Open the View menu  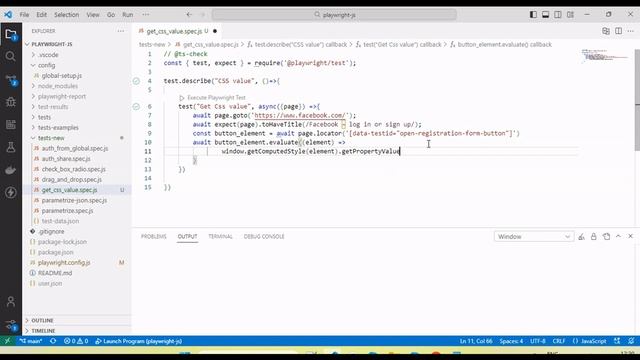[x=93, y=15]
